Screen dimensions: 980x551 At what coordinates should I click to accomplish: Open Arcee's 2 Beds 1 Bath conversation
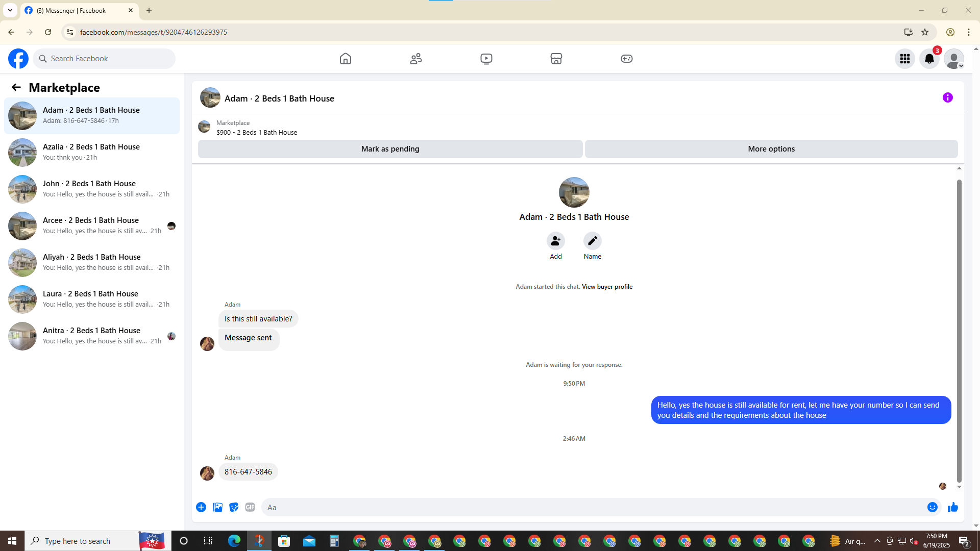(92, 226)
